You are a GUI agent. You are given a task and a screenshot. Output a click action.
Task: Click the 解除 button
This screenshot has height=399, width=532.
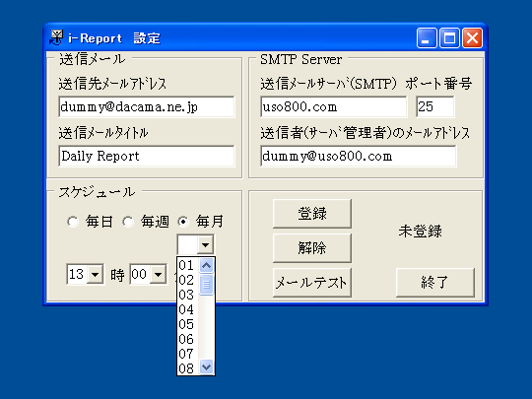coord(311,248)
